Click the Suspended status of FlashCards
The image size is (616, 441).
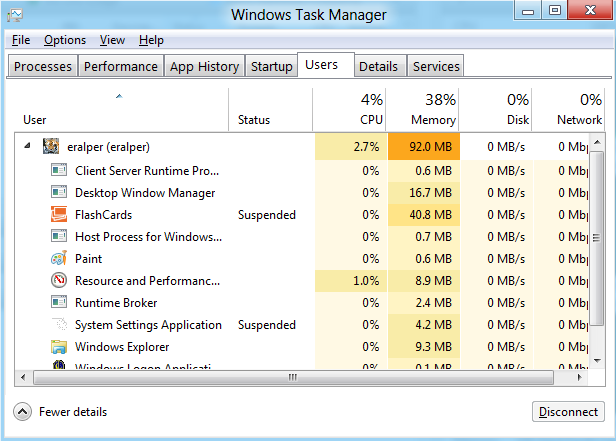click(x=267, y=215)
